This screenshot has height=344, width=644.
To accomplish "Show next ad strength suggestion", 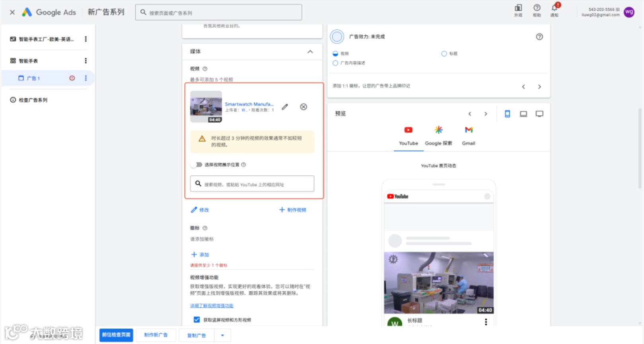I will (x=539, y=86).
